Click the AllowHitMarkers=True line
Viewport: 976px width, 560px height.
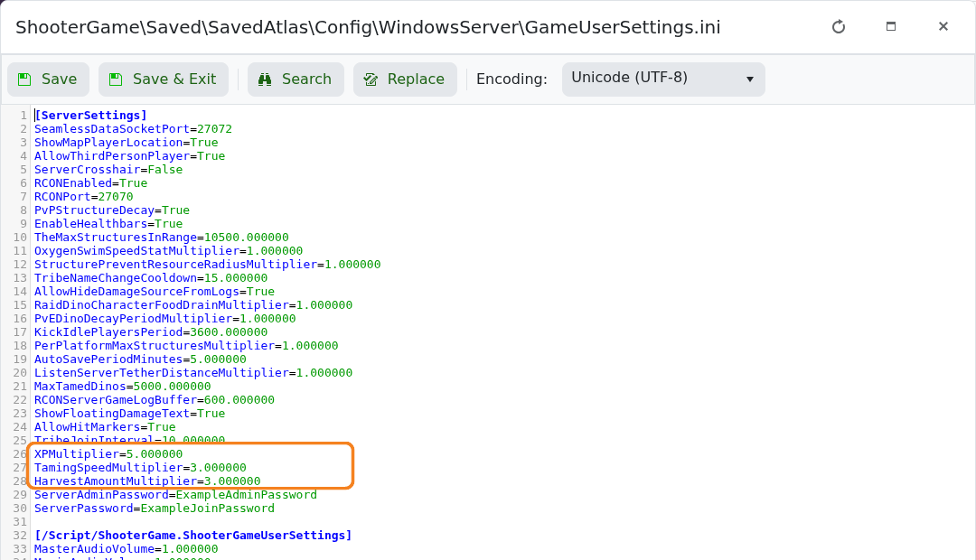click(x=105, y=427)
